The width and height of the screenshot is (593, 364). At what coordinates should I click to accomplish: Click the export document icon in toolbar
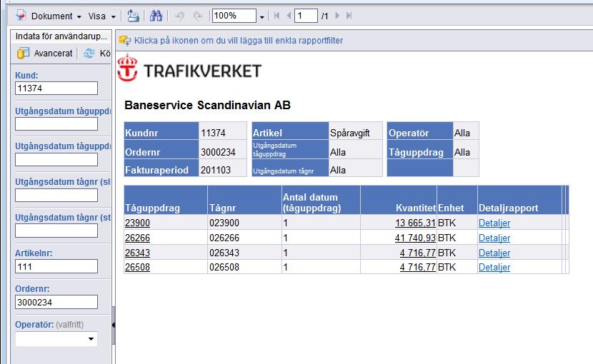click(x=133, y=16)
